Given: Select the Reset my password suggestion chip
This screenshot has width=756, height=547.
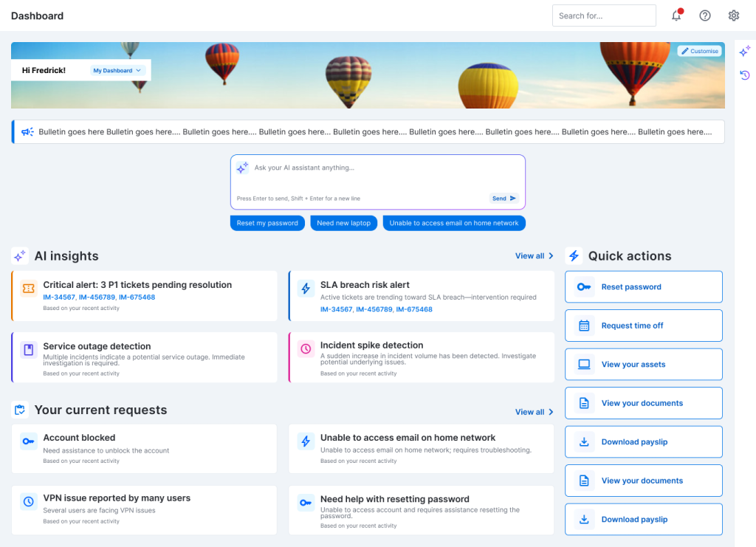Looking at the screenshot, I should (x=267, y=223).
